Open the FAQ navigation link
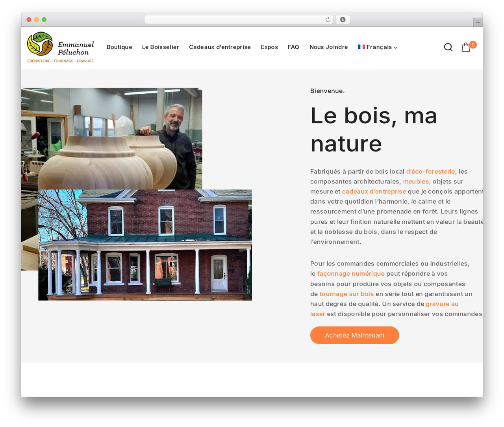The image size is (504, 427). coord(293,47)
